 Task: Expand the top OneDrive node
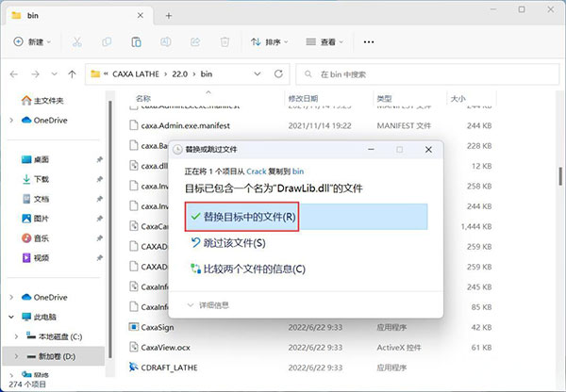(x=11, y=120)
